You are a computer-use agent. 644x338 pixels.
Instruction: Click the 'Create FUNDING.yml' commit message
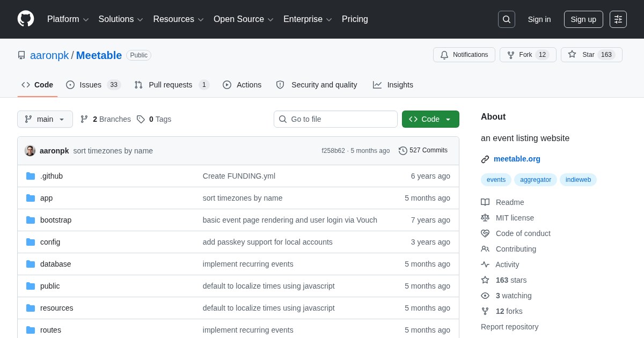239,176
